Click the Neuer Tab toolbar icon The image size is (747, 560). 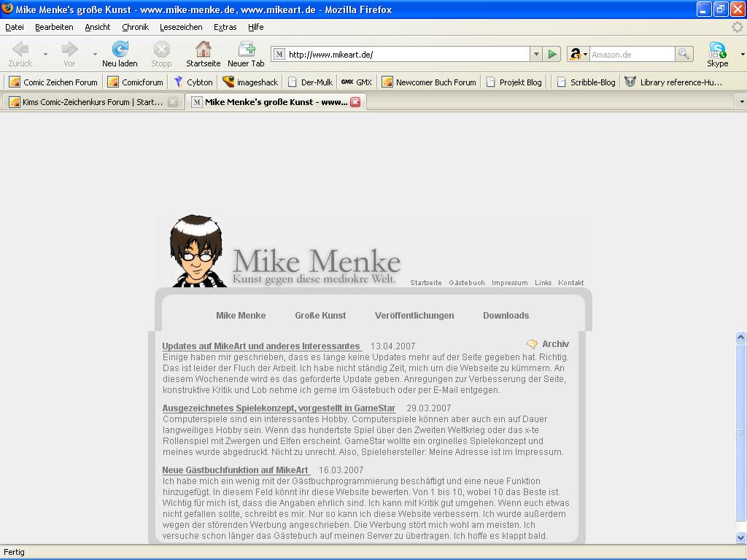pyautogui.click(x=246, y=50)
